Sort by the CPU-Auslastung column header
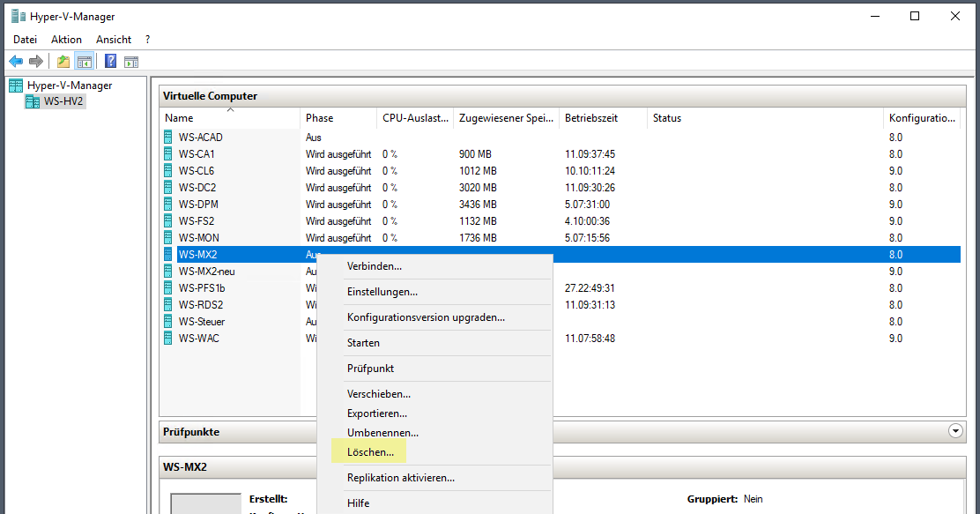This screenshot has height=514, width=980. coord(416,118)
